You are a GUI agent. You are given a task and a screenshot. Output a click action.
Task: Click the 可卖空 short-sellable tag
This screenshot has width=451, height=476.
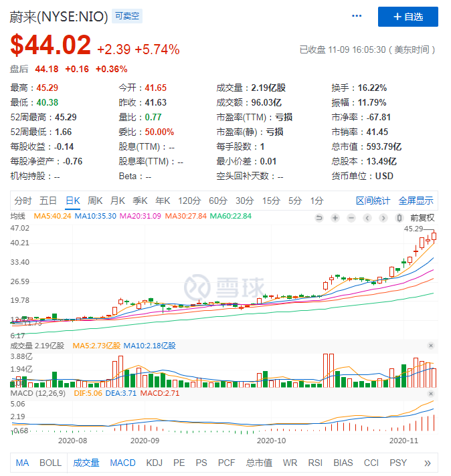click(127, 16)
